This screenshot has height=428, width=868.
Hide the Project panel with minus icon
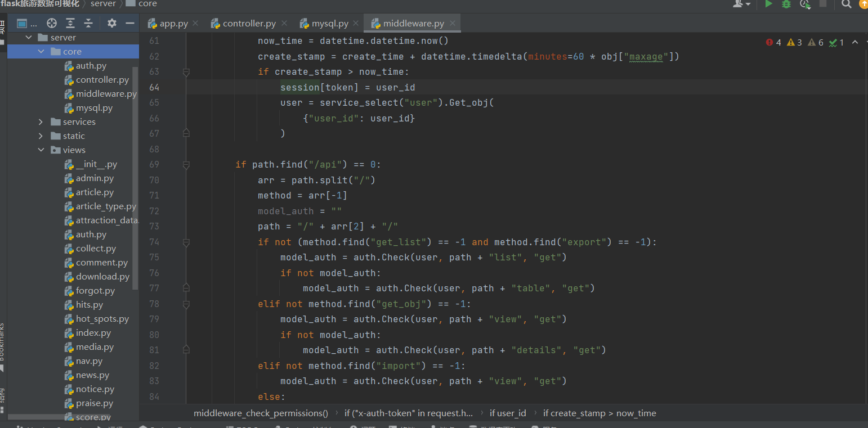point(130,23)
